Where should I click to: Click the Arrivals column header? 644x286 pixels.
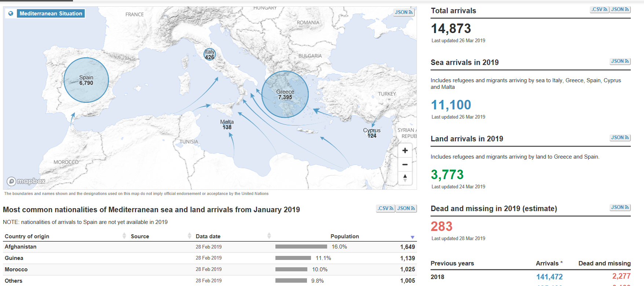(549, 263)
